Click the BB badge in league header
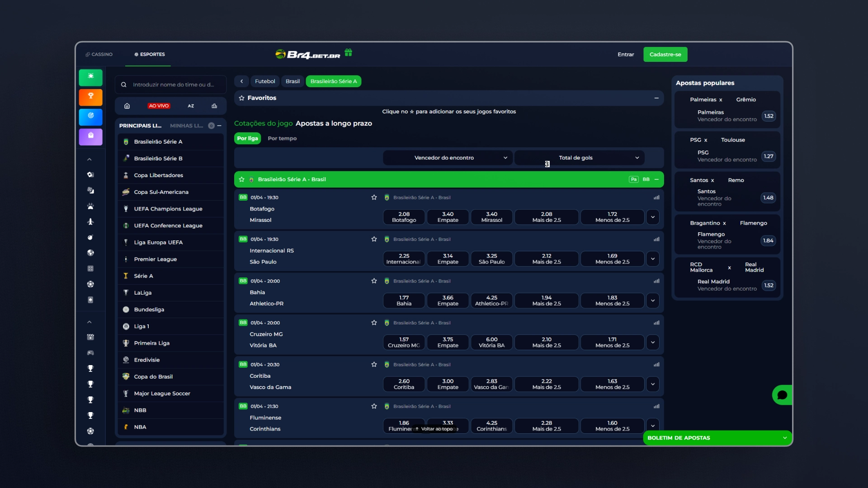 pos(646,179)
